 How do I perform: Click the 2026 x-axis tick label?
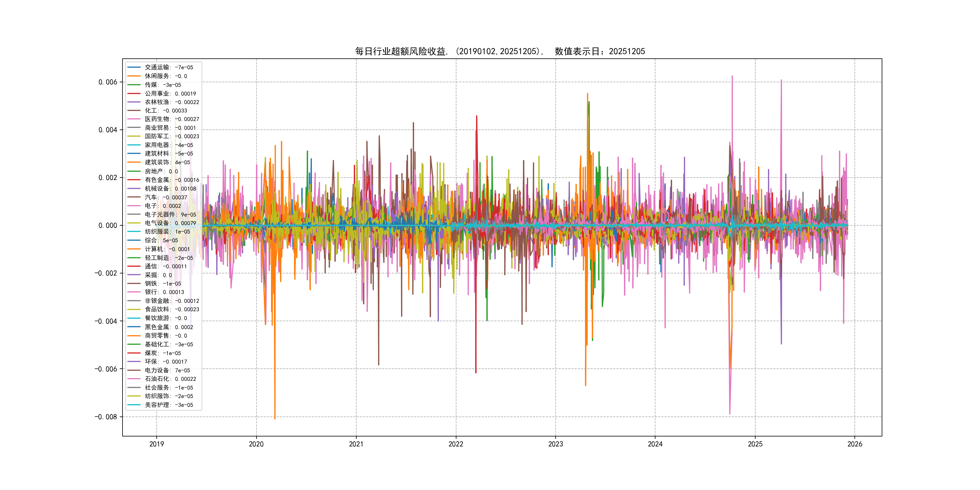tap(855, 444)
